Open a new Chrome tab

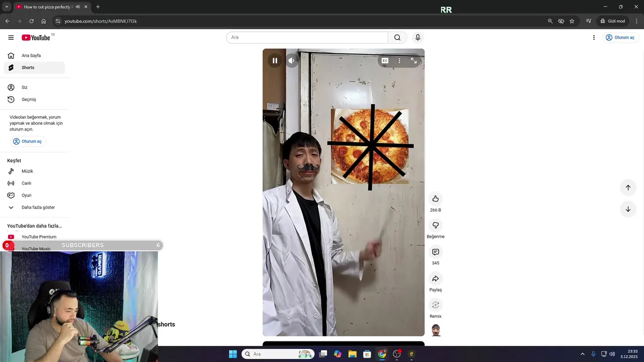[98, 7]
